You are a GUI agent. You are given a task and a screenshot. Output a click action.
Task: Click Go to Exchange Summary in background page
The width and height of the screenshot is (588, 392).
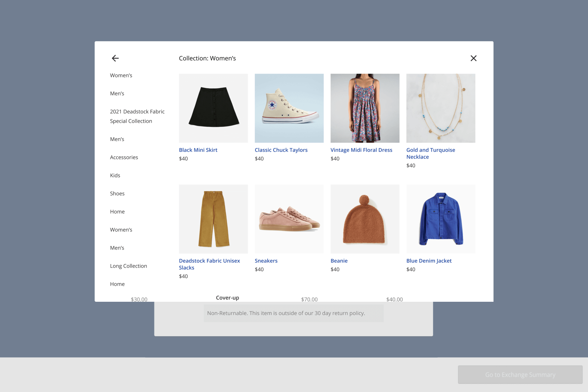pyautogui.click(x=520, y=374)
